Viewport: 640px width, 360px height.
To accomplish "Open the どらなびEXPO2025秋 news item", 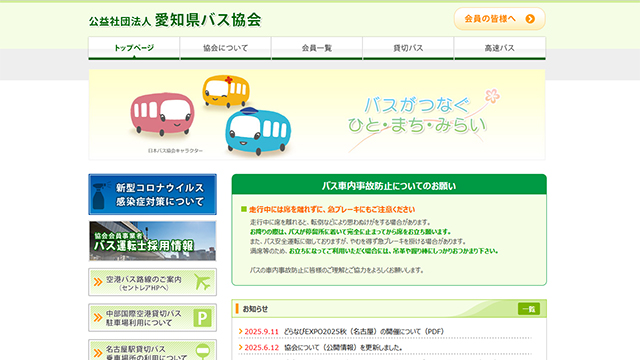I will (x=364, y=331).
